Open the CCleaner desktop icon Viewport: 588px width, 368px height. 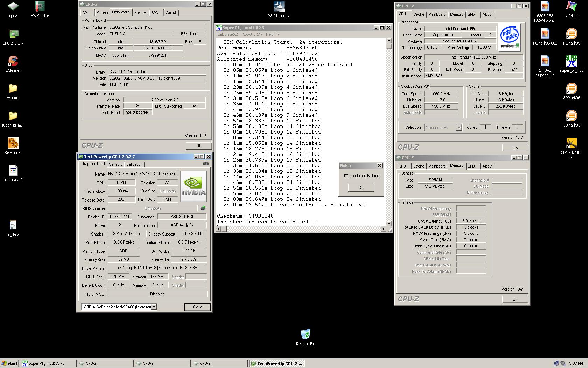pyautogui.click(x=13, y=64)
